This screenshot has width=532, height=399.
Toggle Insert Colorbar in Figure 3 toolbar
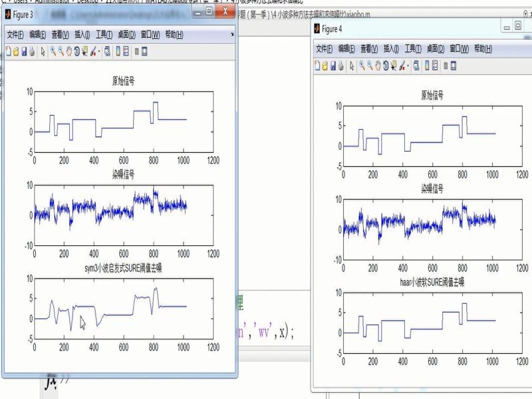[x=118, y=52]
